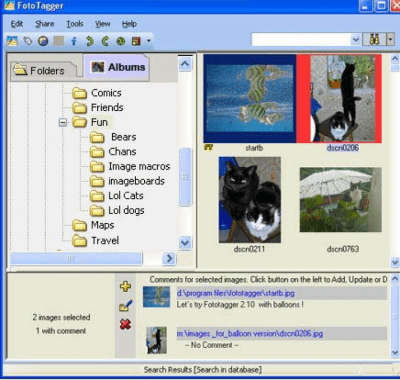The width and height of the screenshot is (400, 380).
Task: Click comments panel scroll down arrow
Action: pos(395,352)
